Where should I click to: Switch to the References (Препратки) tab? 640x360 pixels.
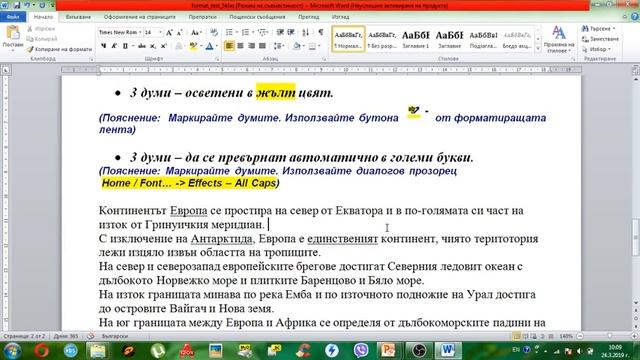tap(202, 17)
